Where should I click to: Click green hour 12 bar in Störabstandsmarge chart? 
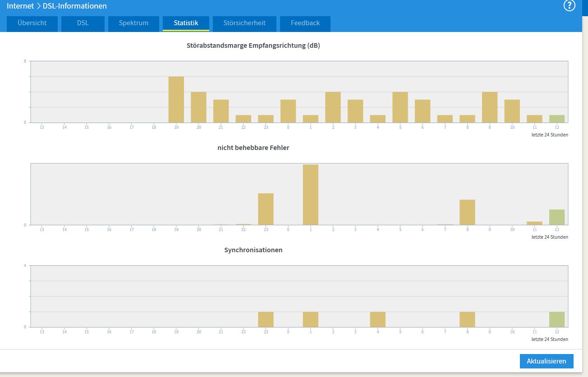pos(557,119)
